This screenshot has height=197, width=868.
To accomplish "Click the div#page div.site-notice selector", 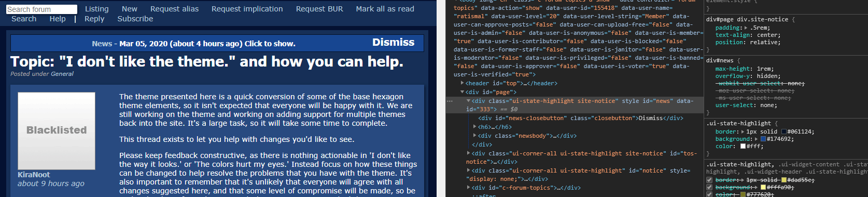I will point(747,20).
